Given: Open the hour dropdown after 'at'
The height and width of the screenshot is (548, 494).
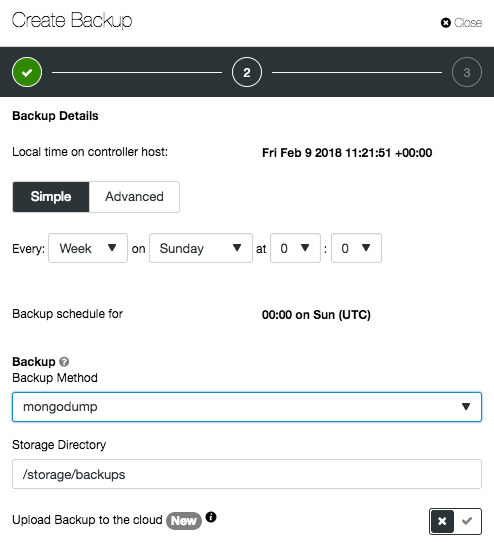Looking at the screenshot, I should (295, 248).
